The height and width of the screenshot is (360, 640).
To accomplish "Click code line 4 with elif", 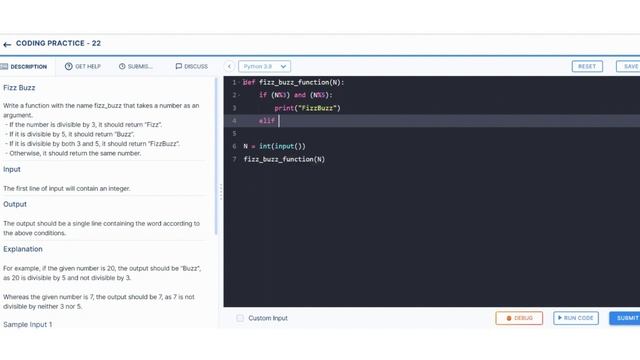I will 432,121.
